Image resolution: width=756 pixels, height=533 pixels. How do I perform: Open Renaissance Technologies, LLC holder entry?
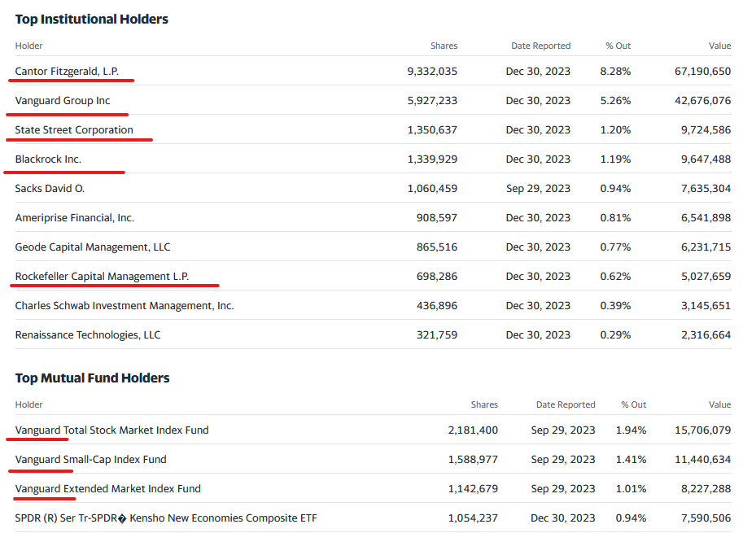pos(88,335)
